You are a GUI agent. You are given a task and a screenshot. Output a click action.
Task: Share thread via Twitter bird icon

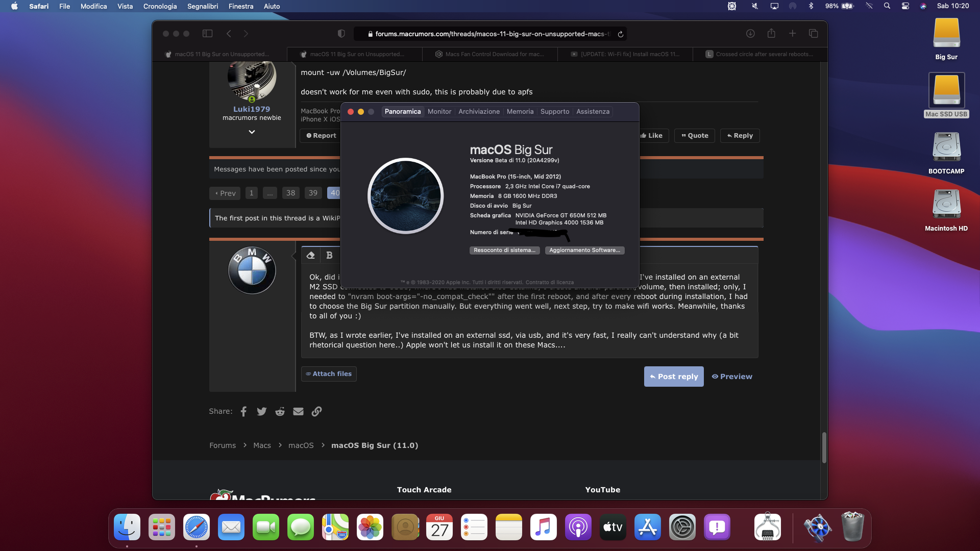pos(262,412)
